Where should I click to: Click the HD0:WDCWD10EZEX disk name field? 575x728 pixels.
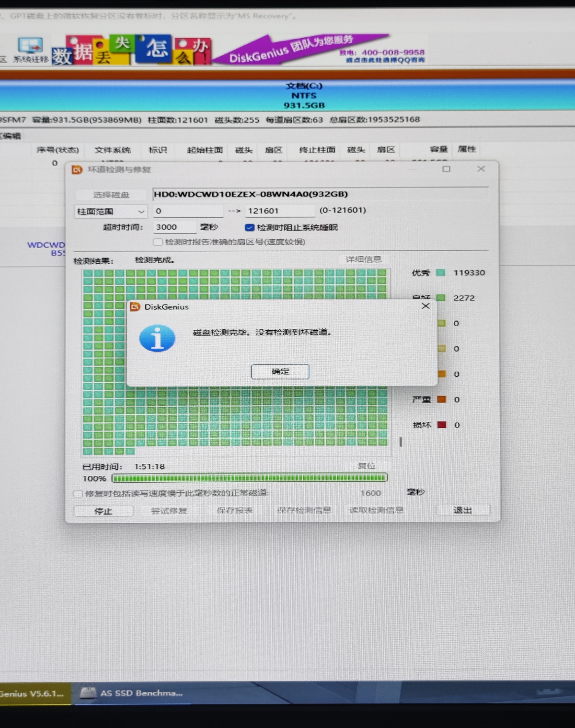pyautogui.click(x=320, y=194)
